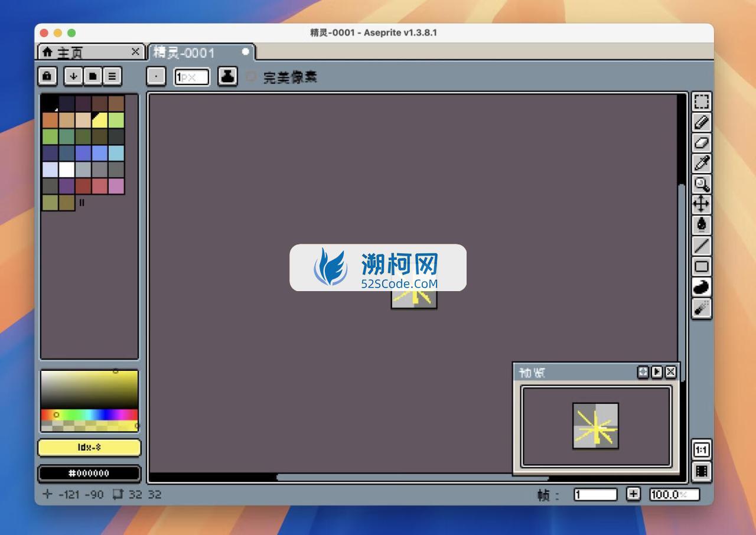Select the sky cyan palette swatch
The image size is (756, 535).
[116, 153]
